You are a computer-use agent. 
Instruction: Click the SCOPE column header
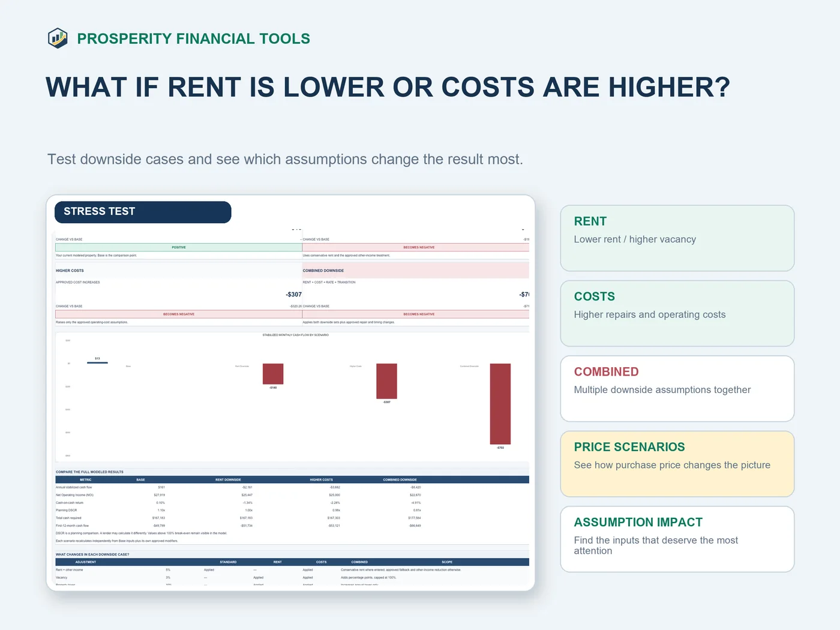click(x=447, y=562)
